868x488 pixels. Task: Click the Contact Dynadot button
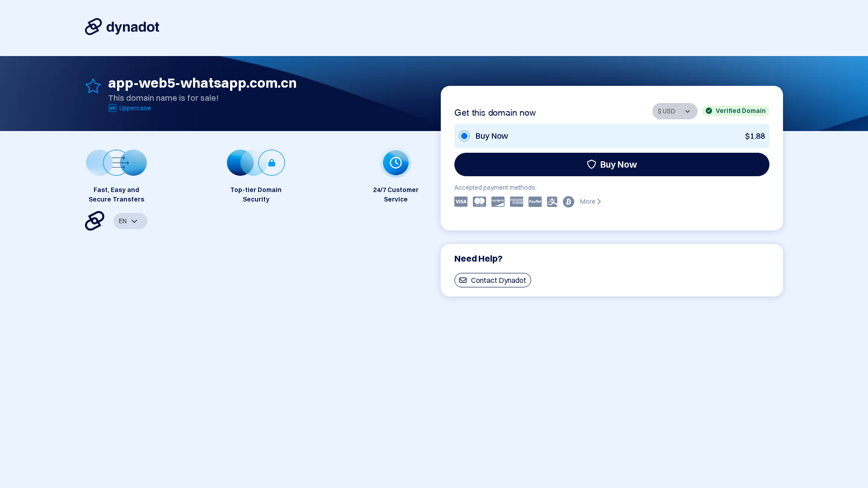point(492,280)
